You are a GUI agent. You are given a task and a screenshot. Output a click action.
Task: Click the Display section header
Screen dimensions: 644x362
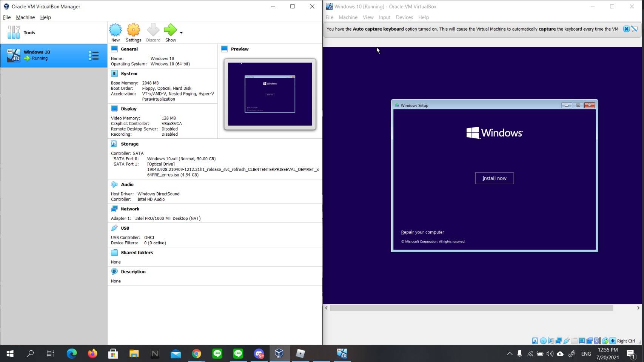tap(129, 109)
